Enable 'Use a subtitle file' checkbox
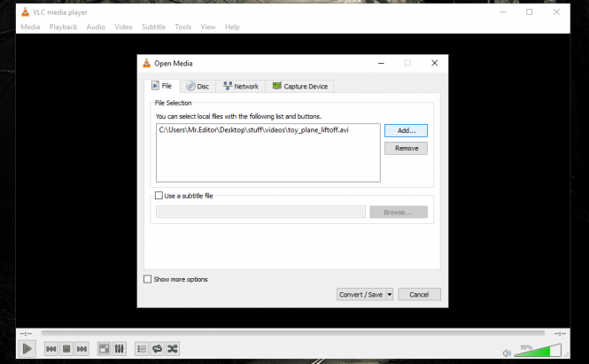The width and height of the screenshot is (589, 364). click(x=159, y=196)
